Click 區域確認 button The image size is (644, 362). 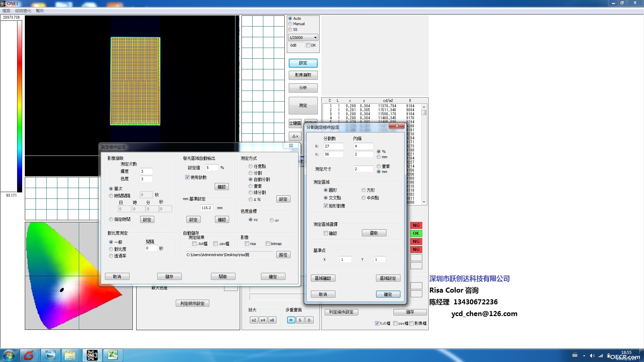[x=323, y=278]
